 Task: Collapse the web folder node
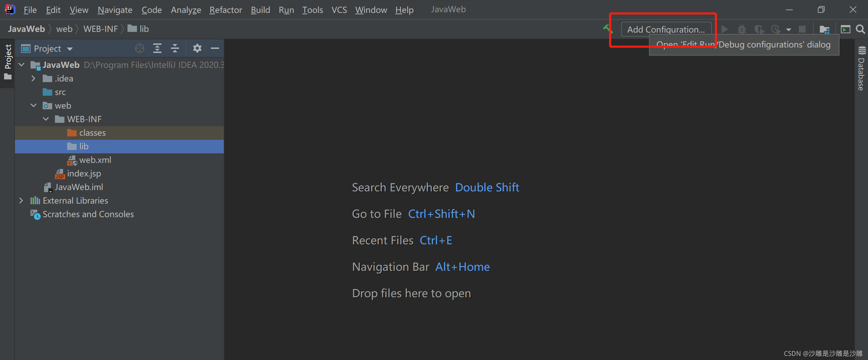(33, 106)
